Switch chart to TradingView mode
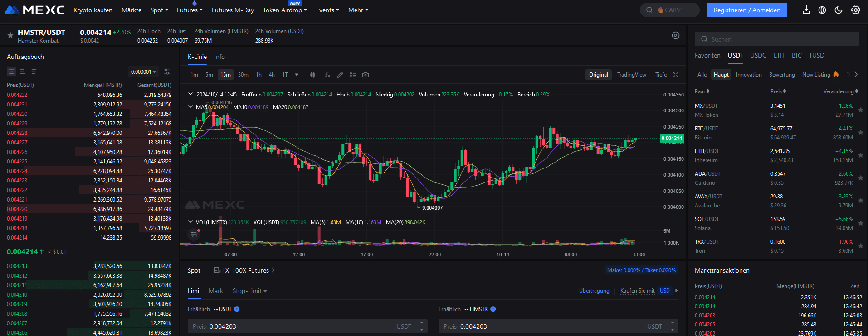868x336 pixels. click(632, 75)
